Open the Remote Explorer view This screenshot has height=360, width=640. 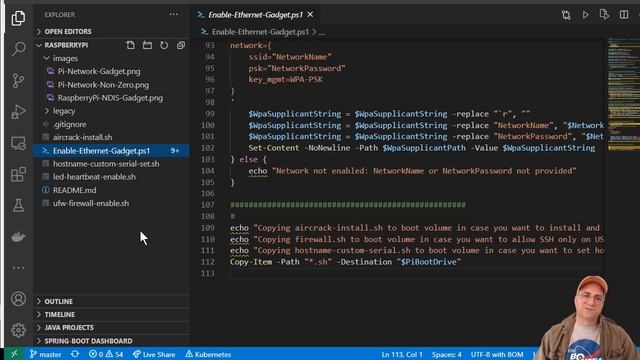click(x=18, y=143)
